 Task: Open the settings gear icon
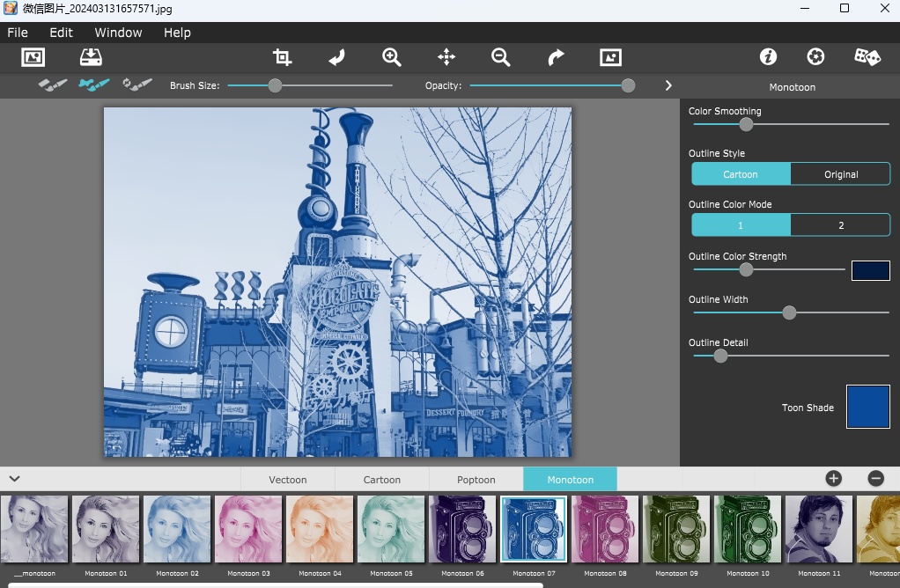tap(815, 57)
